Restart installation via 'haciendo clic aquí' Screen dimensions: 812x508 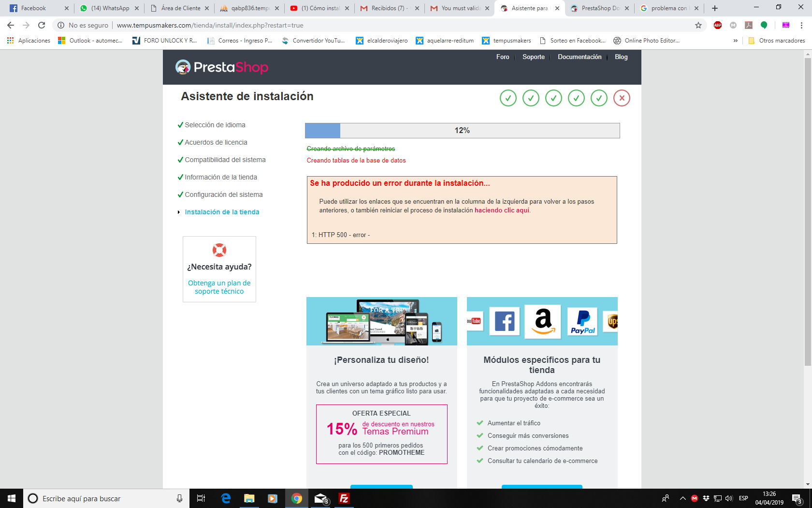[x=502, y=210]
